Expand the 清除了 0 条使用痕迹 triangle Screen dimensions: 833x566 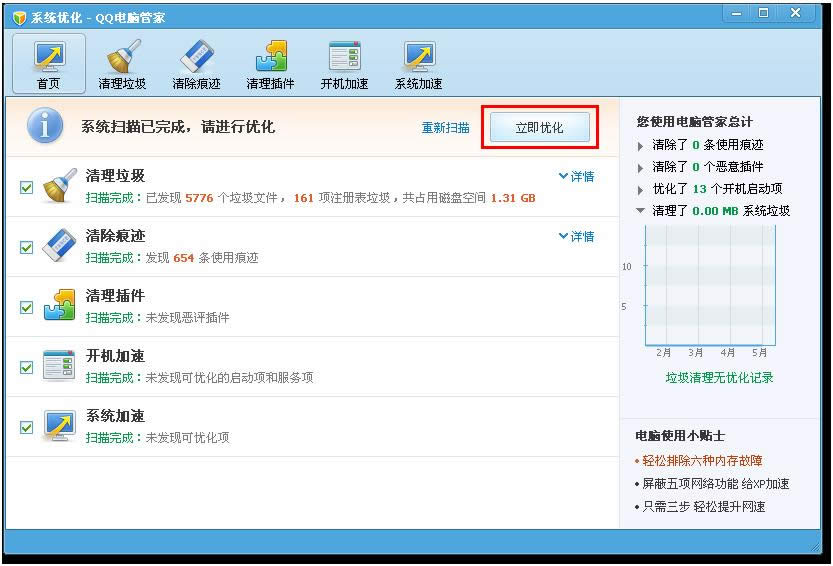click(x=640, y=146)
